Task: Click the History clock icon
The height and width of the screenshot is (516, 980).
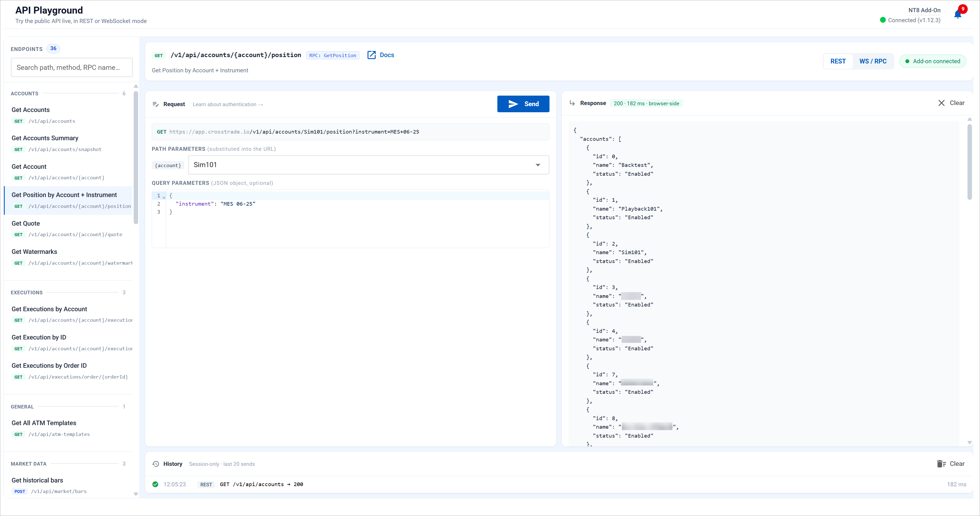Action: pyautogui.click(x=156, y=464)
